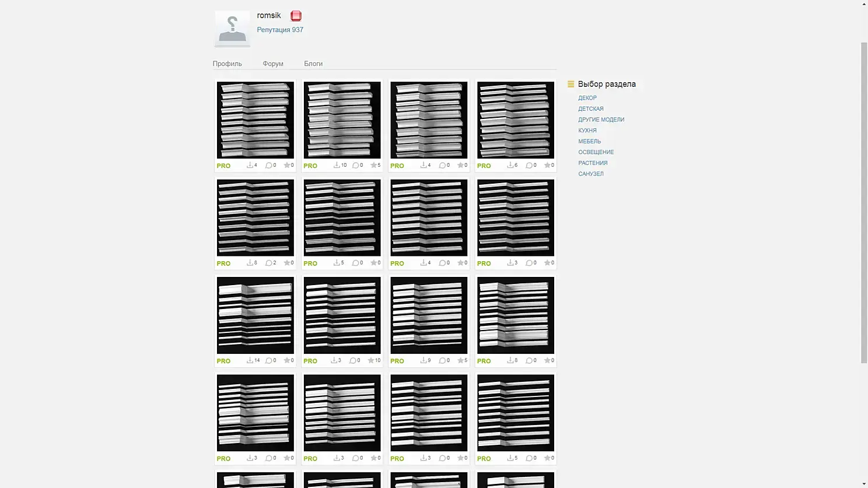
Task: Click the comment icon on the 6-download card
Action: pos(529,166)
